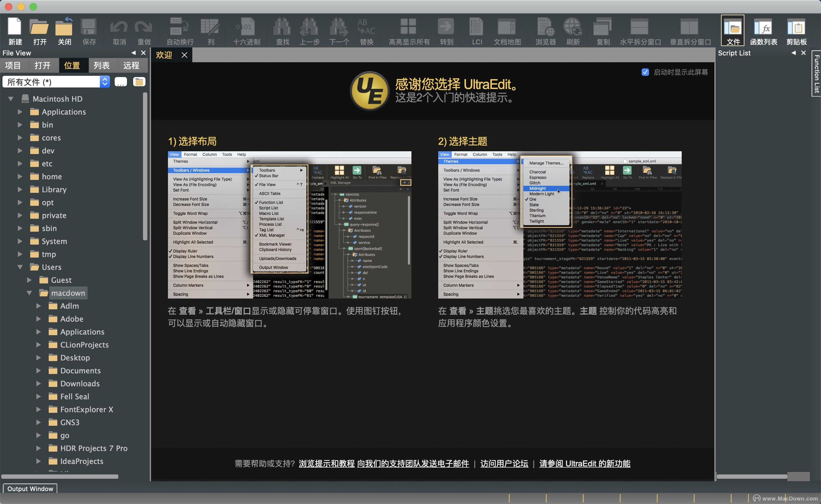This screenshot has height=504, width=821.
Task: Close the Script List panel
Action: tap(803, 53)
